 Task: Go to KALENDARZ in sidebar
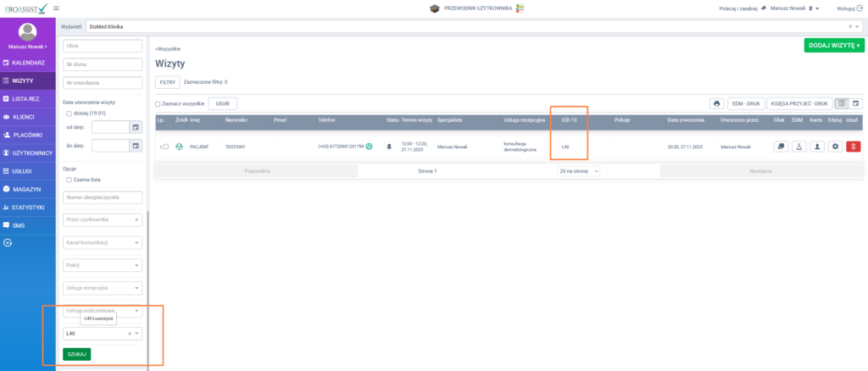(27, 64)
